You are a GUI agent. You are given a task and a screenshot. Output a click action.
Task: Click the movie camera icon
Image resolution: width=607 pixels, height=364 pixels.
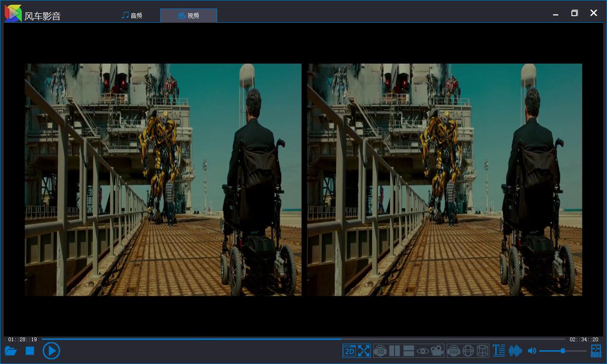tap(437, 351)
